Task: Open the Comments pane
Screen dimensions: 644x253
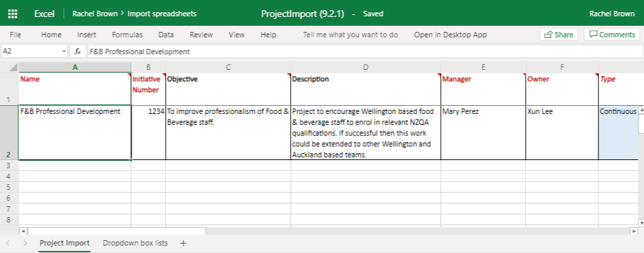Action: 612,35
